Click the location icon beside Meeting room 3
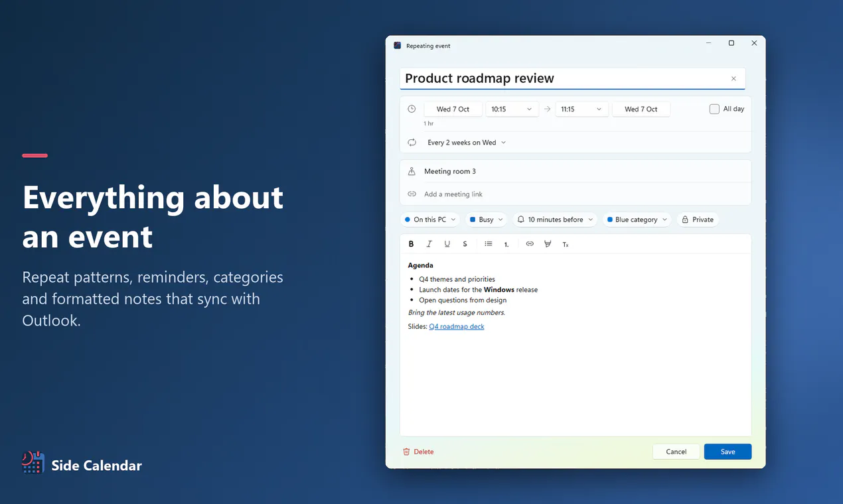The image size is (843, 504). coord(412,171)
